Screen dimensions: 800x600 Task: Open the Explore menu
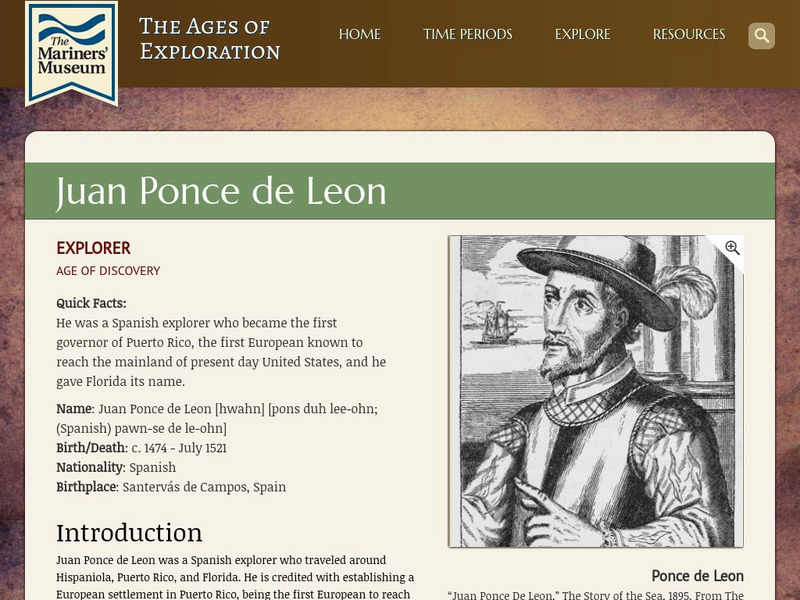click(x=582, y=34)
